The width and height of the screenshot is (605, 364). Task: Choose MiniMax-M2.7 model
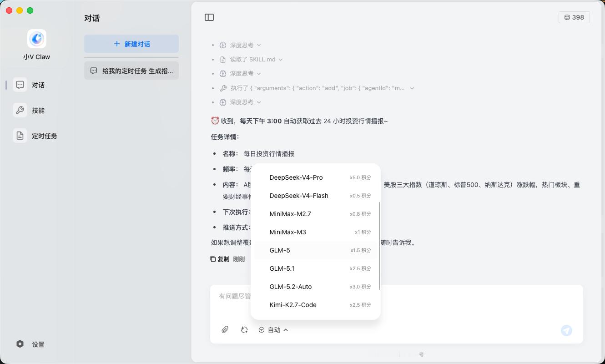315,214
